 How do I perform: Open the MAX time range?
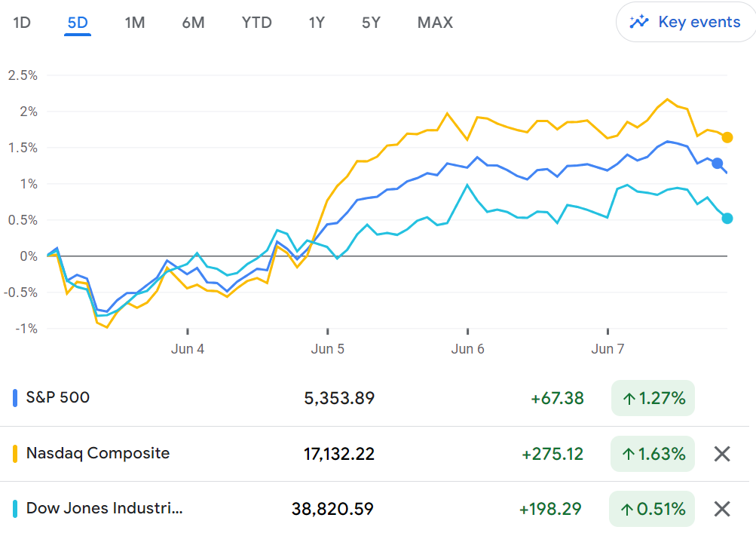[435, 23]
